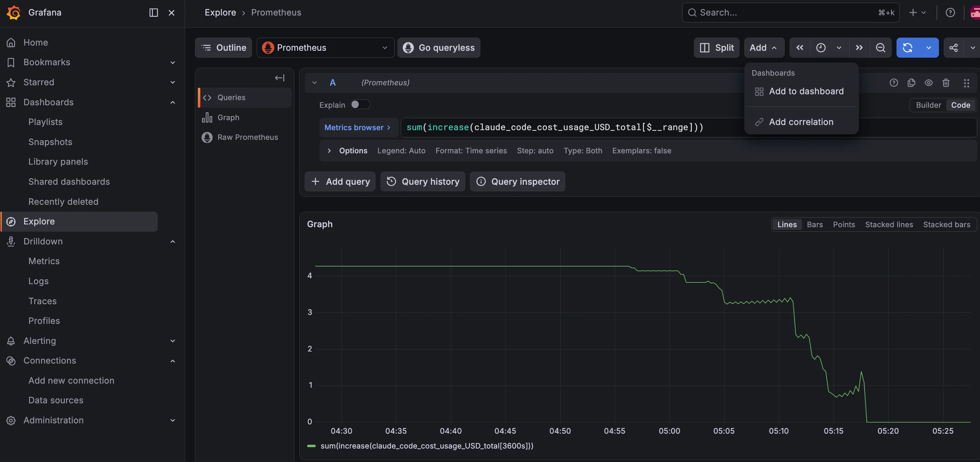Expand the Bookmarks section
The width and height of the screenshot is (980, 462).
(x=172, y=62)
